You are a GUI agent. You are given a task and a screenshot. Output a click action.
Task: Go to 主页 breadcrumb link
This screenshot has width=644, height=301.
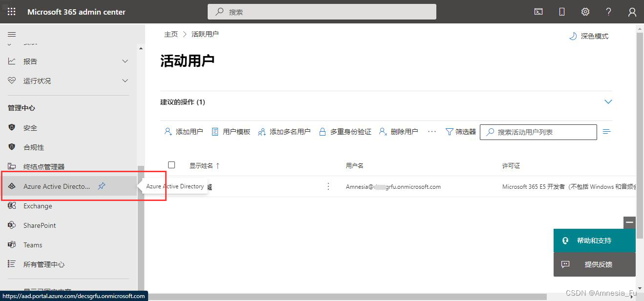[171, 34]
